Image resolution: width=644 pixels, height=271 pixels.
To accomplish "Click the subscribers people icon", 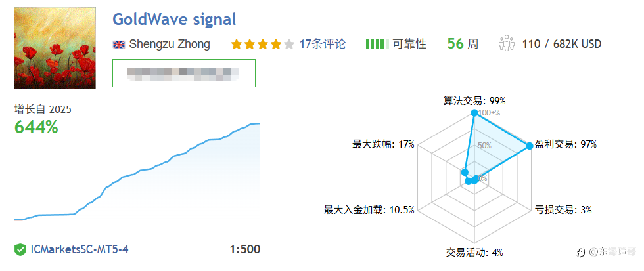I will pos(506,44).
